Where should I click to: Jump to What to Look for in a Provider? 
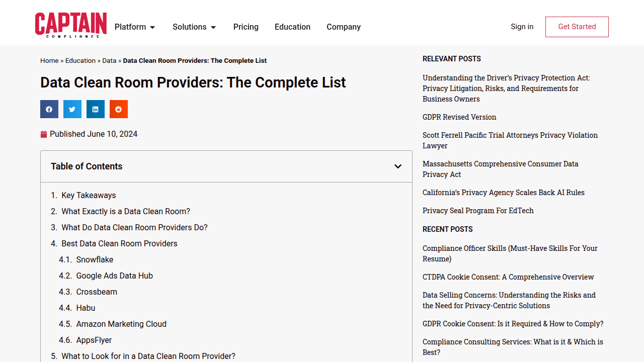148,356
